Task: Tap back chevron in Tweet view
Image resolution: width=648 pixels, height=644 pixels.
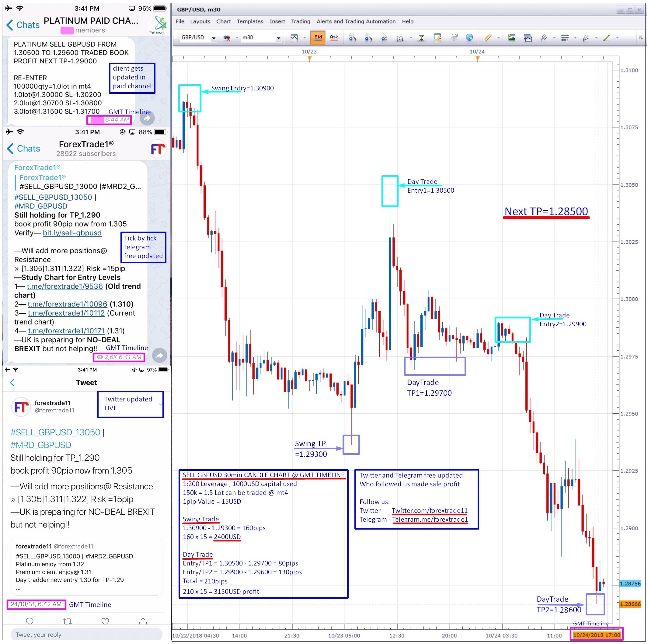Action: point(12,383)
